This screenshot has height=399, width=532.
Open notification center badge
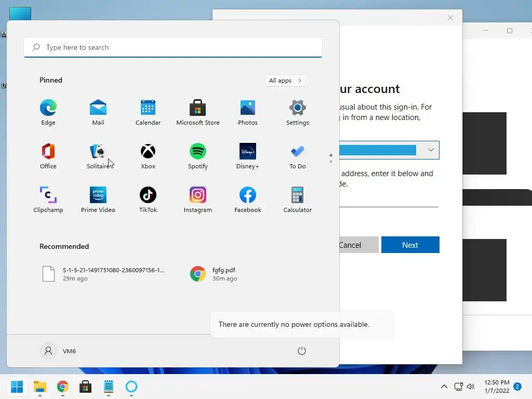pos(517,387)
